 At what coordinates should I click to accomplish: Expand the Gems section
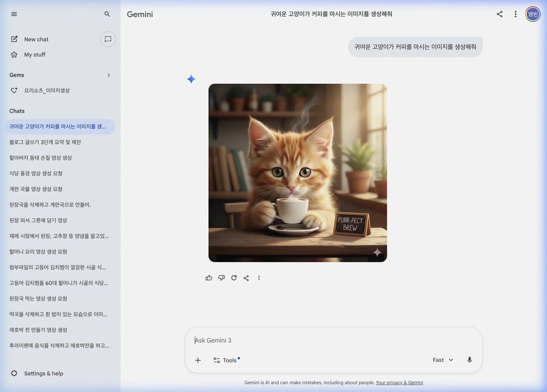108,75
